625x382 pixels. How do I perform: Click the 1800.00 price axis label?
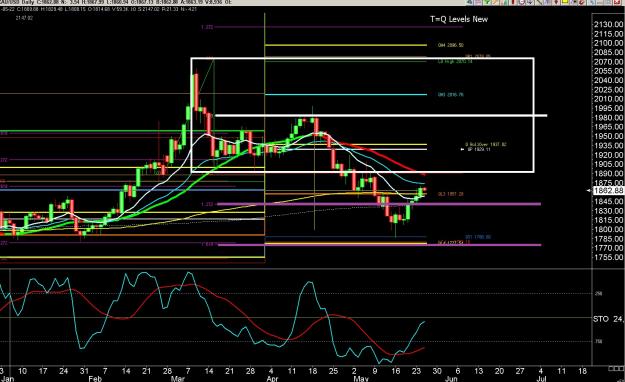[x=608, y=230]
